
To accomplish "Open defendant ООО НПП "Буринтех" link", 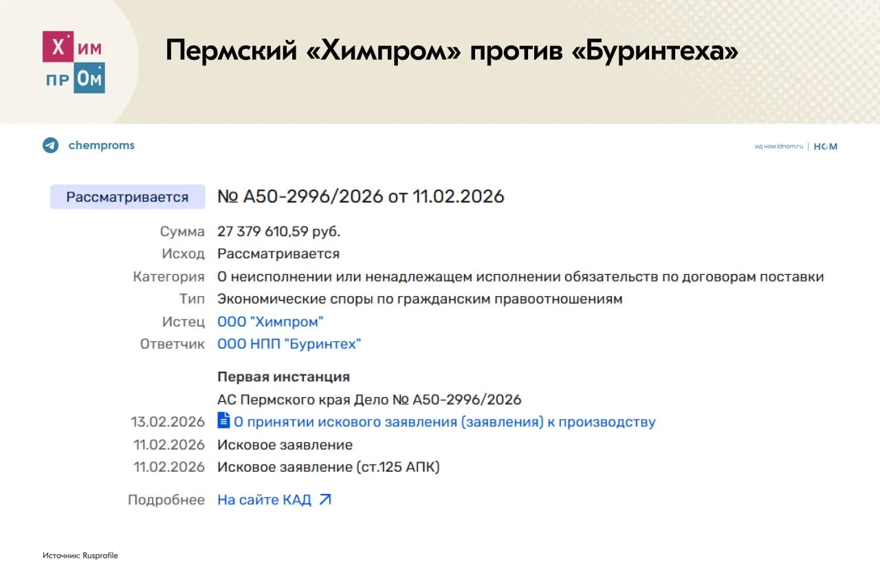I will [289, 344].
